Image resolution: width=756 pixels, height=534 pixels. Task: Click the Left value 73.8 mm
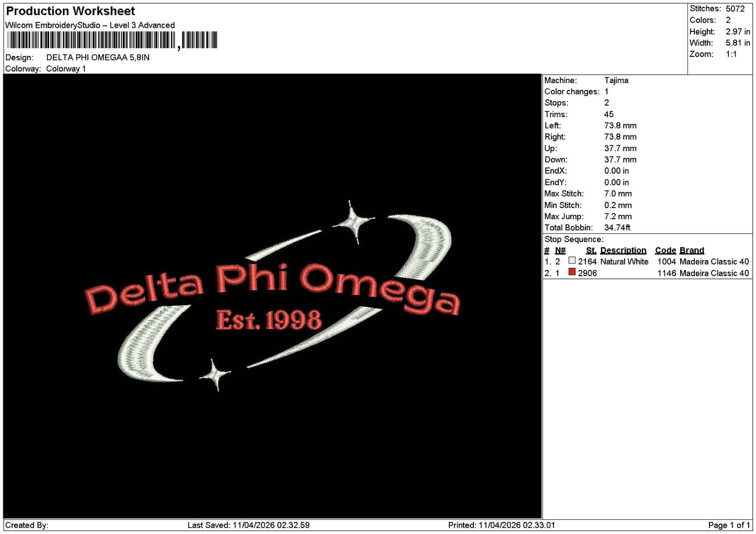tap(620, 126)
